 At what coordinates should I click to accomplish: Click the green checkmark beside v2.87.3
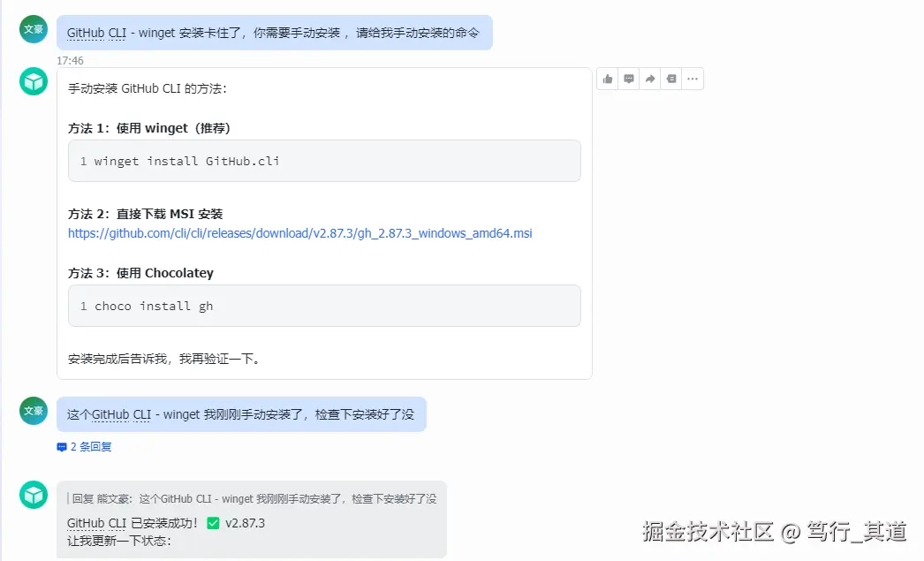point(212,523)
